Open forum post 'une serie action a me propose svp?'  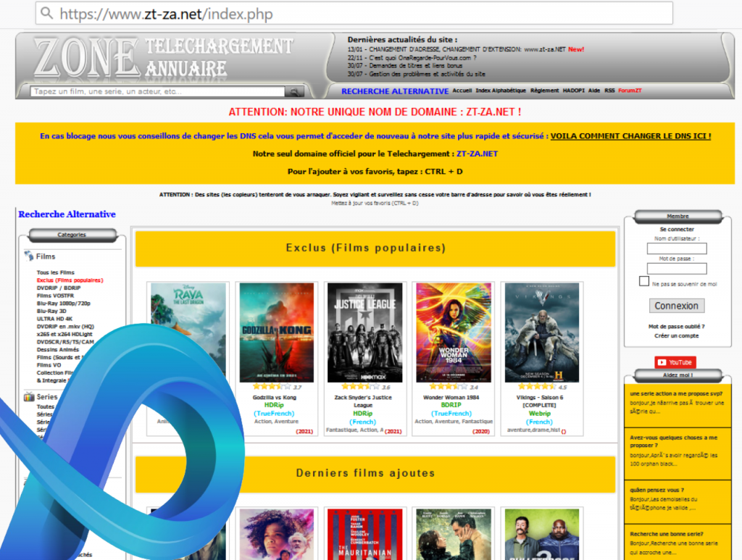676,393
